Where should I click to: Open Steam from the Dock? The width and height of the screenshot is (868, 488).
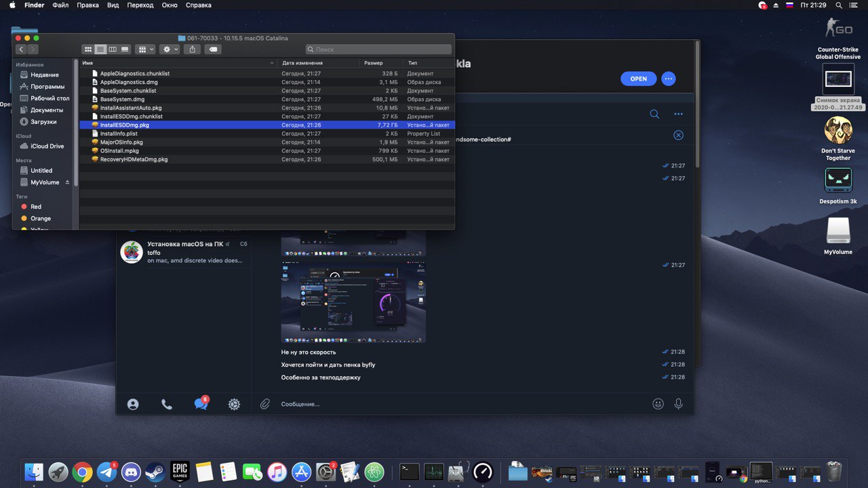(155, 472)
